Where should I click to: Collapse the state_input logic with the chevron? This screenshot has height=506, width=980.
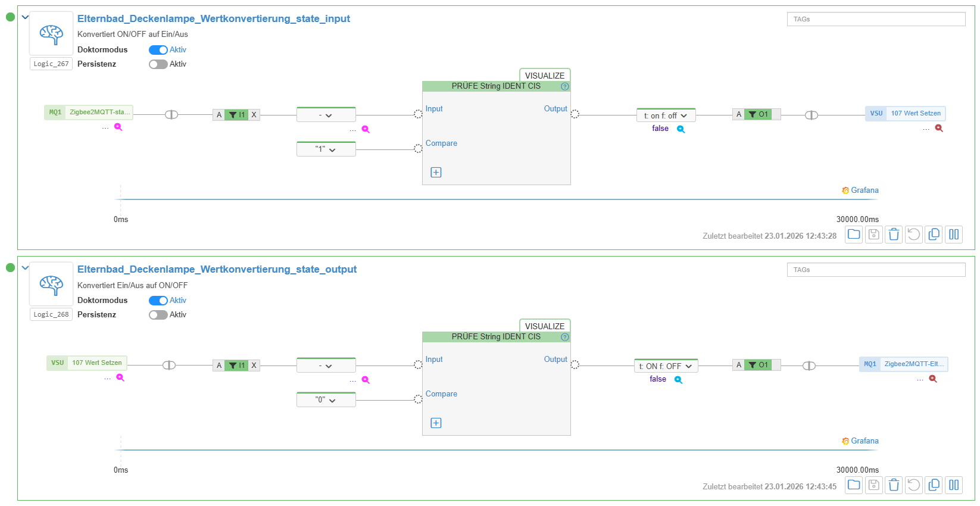[x=25, y=17]
